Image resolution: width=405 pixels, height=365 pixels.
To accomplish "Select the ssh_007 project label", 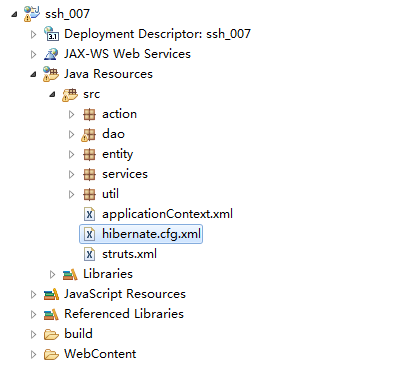I will coord(67,14).
